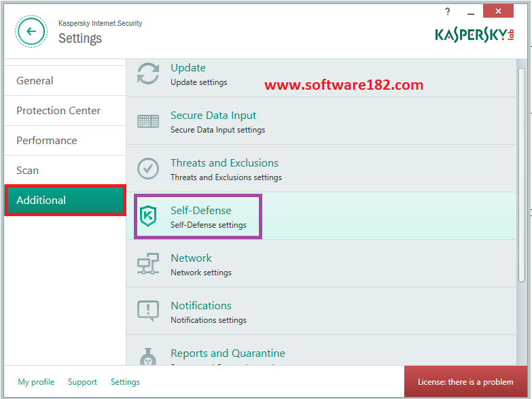Click the My profile link
Image resolution: width=532 pixels, height=399 pixels.
[36, 382]
